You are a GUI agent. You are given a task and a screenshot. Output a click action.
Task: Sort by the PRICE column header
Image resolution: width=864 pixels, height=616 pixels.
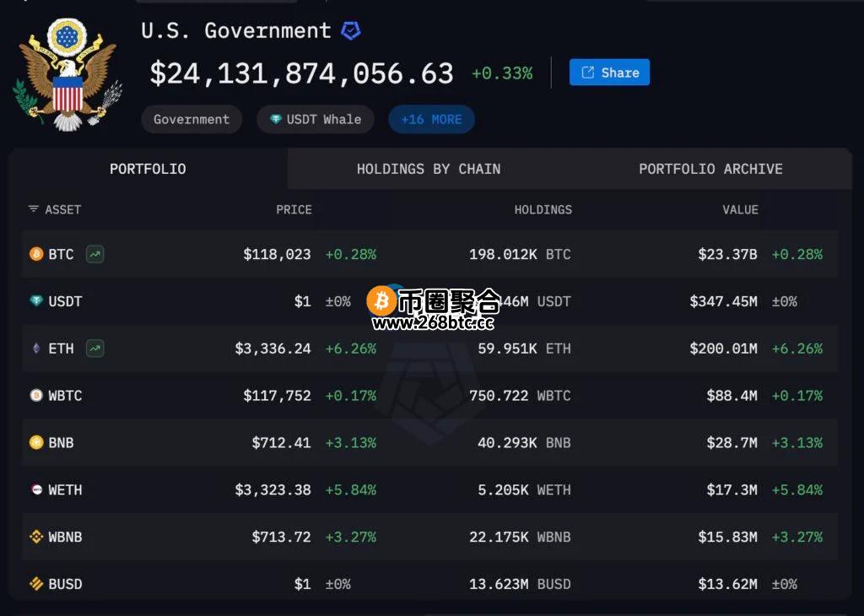[294, 209]
